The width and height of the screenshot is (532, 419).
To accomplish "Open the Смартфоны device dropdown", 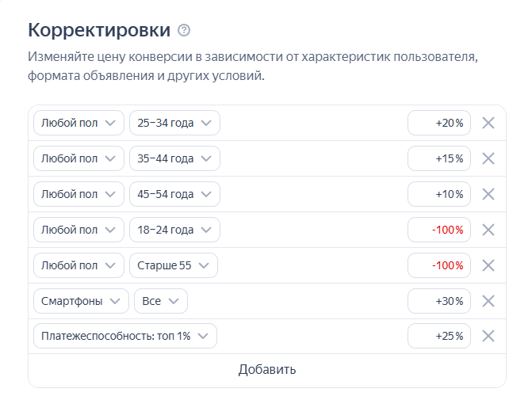I will coord(80,301).
